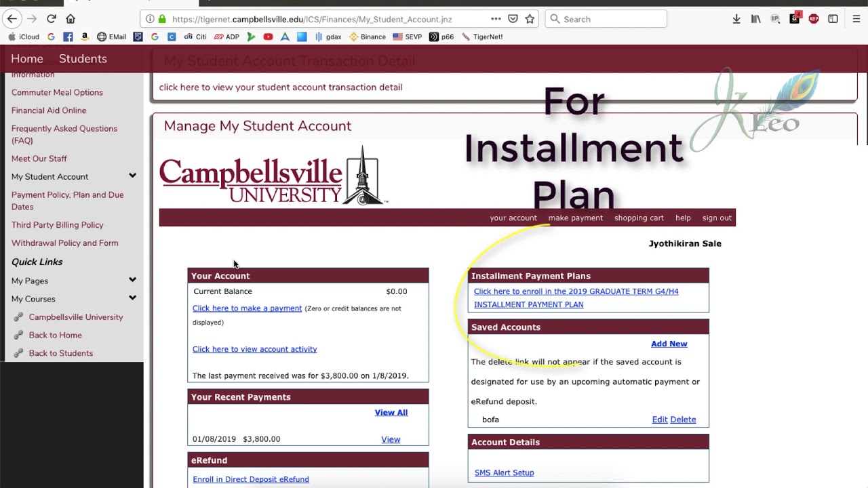Toggle the browser sidebar icon
Image resolution: width=868 pixels, height=488 pixels.
coord(833,19)
